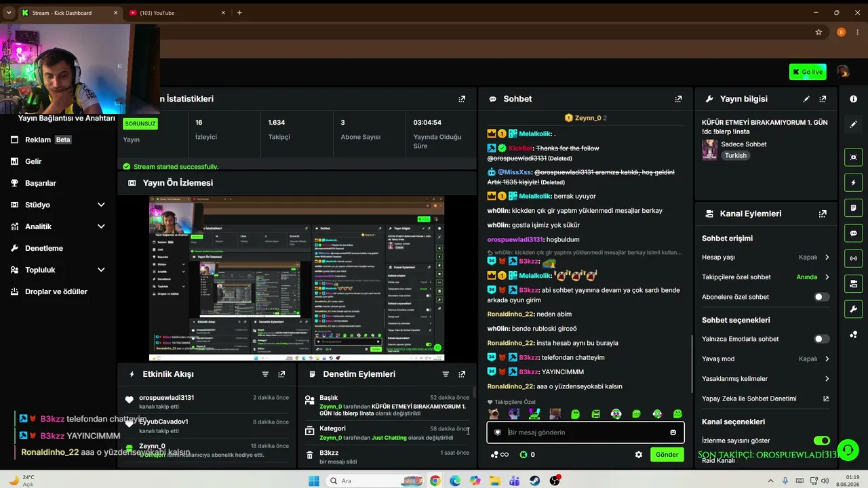Open the emoji picker in message box
The height and width of the screenshot is (488, 868).
pos(673,432)
